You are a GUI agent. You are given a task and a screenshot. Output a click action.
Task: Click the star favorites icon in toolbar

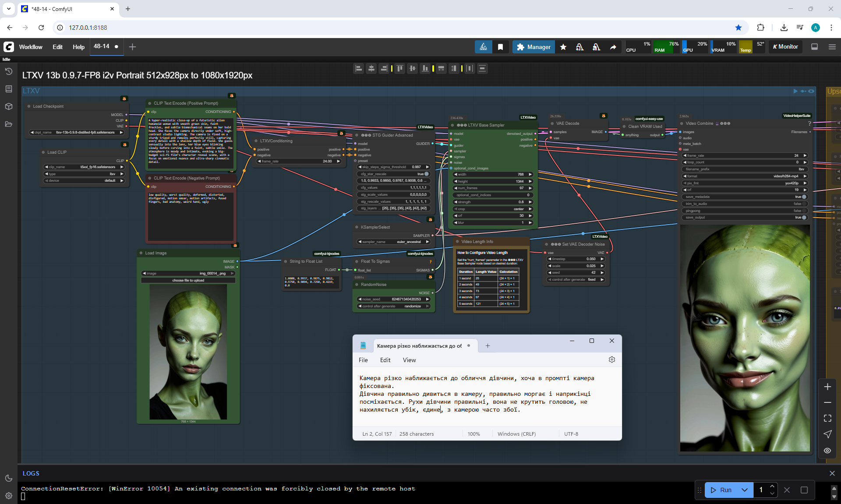(563, 47)
